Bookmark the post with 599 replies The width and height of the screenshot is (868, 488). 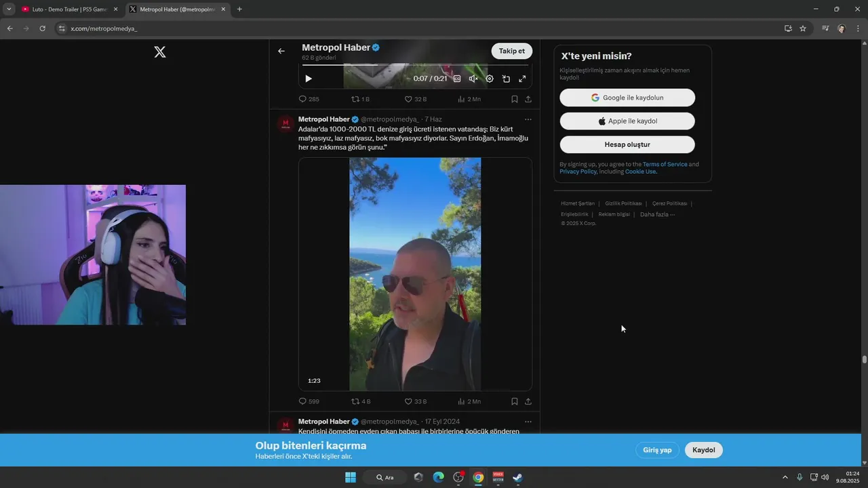coord(515,401)
